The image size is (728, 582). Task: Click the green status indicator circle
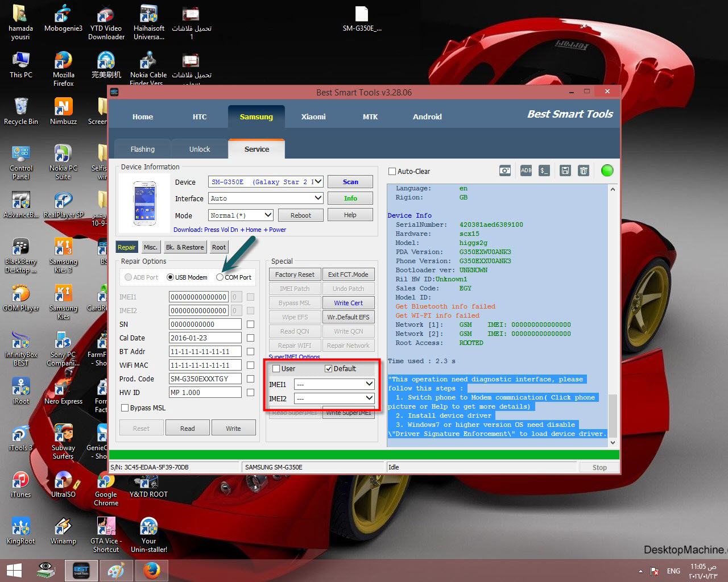[x=607, y=171]
